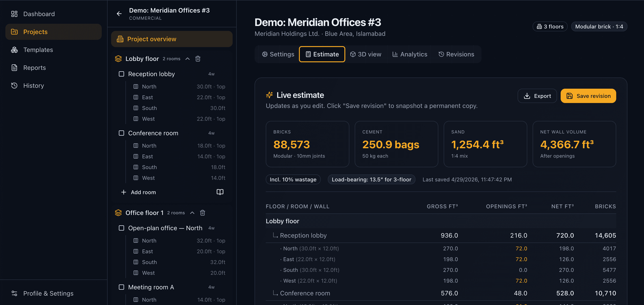
Task: Switch to the 3D view tab
Action: 365,54
